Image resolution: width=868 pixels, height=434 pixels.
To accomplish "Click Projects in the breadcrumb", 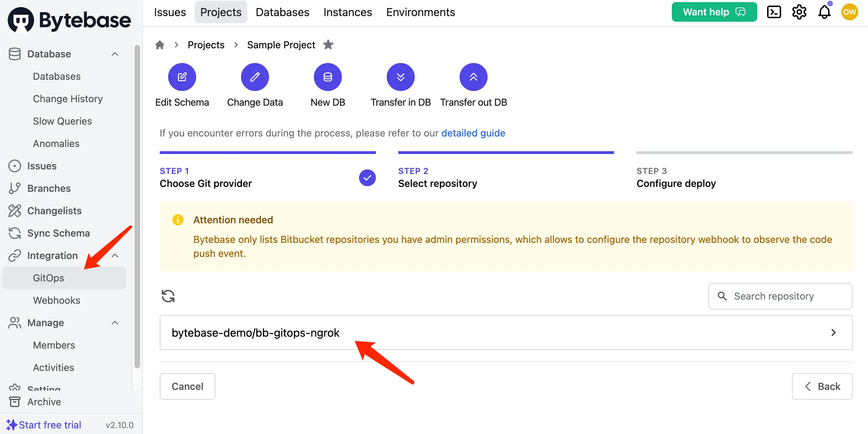I will click(206, 45).
